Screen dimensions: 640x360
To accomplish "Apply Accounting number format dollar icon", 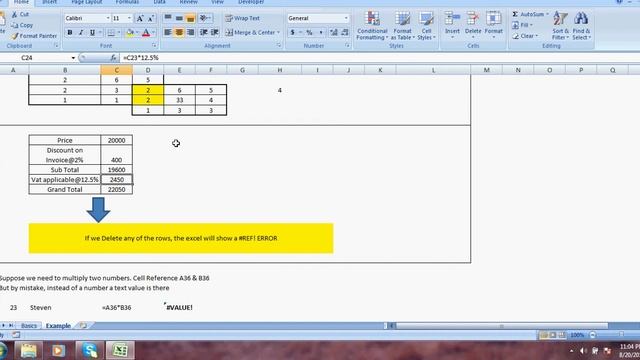I will point(292,32).
